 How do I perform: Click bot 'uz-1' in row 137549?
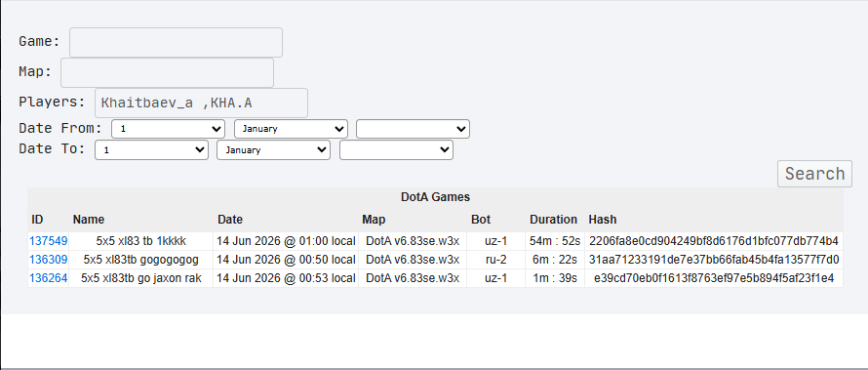pyautogui.click(x=495, y=241)
